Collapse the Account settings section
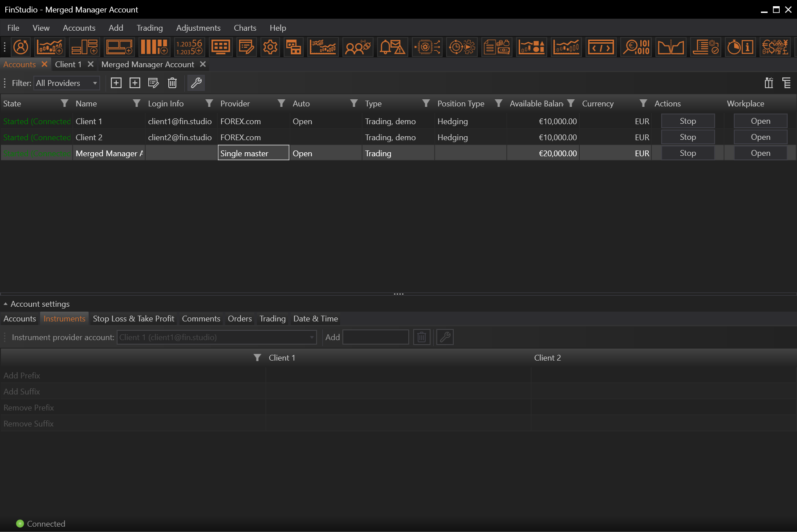797x532 pixels. pos(5,304)
